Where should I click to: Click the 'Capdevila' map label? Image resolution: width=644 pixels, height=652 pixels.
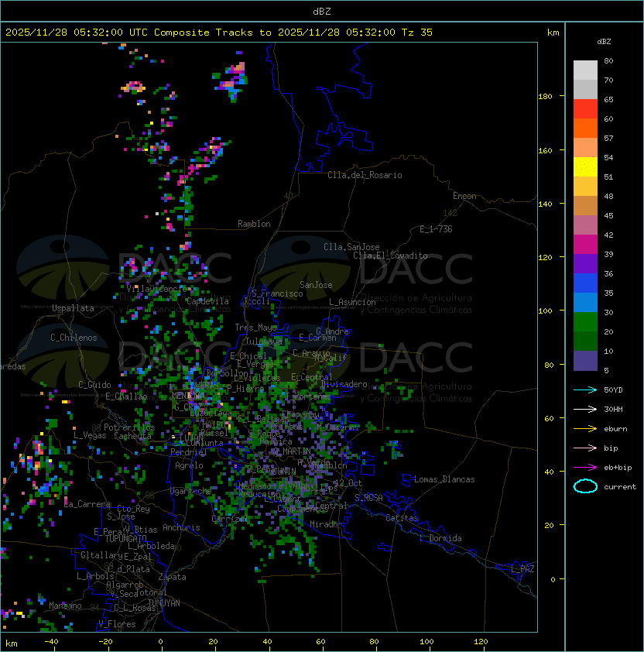coord(207,301)
